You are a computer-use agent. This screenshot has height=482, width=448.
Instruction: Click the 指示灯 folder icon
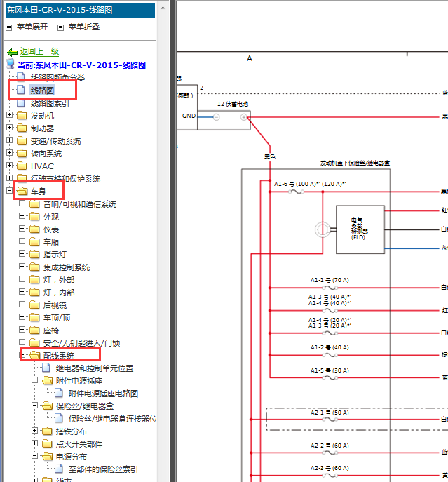(x=34, y=254)
